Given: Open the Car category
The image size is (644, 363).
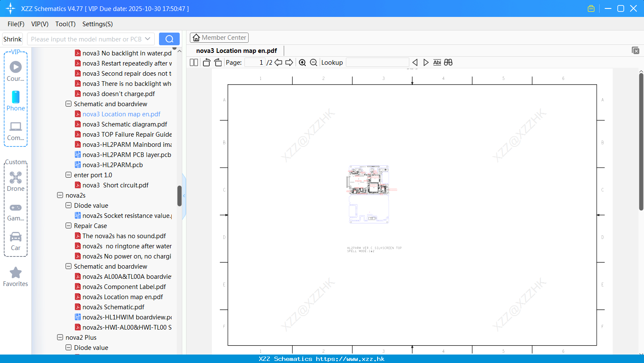Looking at the screenshot, I should 16,241.
